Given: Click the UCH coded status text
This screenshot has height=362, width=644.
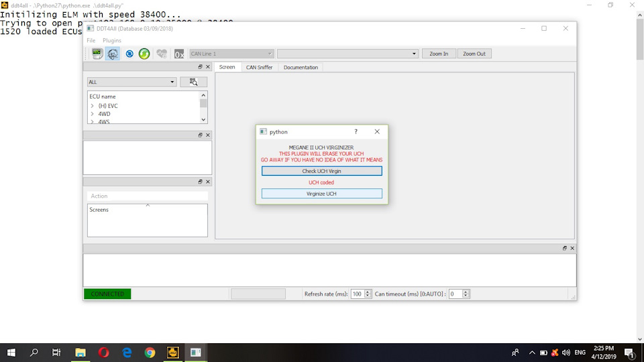Looking at the screenshot, I should tap(321, 182).
